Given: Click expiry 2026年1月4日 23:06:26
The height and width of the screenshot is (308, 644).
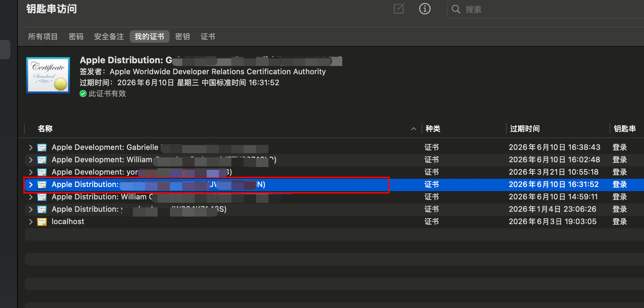Looking at the screenshot, I should click(x=552, y=209).
